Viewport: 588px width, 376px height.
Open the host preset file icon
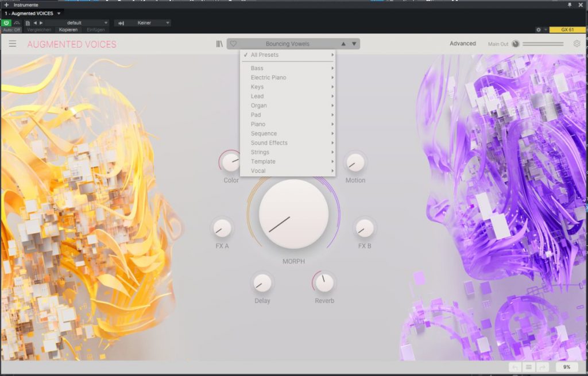[x=28, y=23]
